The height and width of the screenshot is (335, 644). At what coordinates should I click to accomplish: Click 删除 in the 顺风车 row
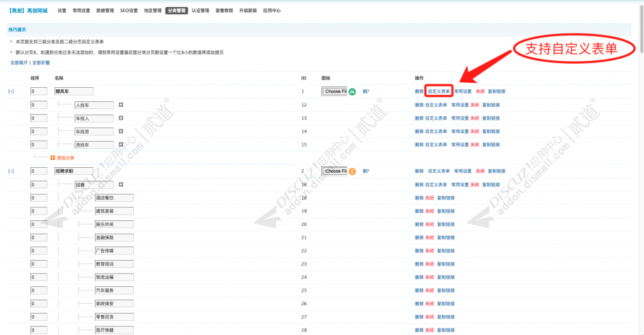(x=419, y=91)
